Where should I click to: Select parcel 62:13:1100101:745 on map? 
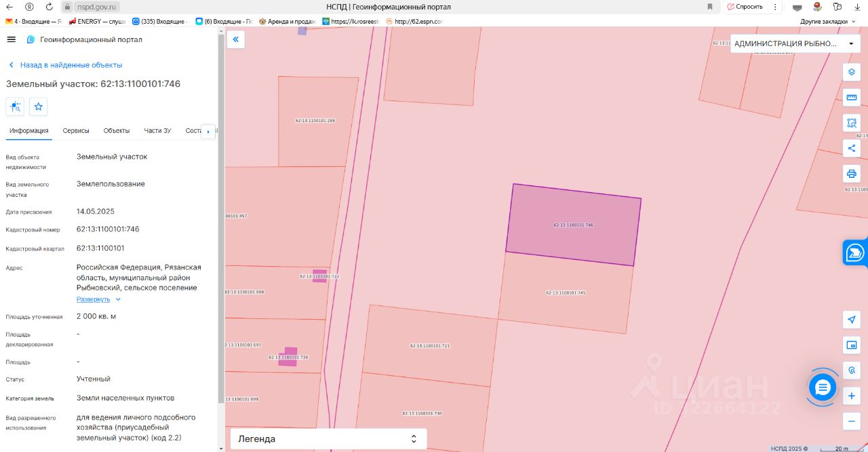click(x=566, y=293)
